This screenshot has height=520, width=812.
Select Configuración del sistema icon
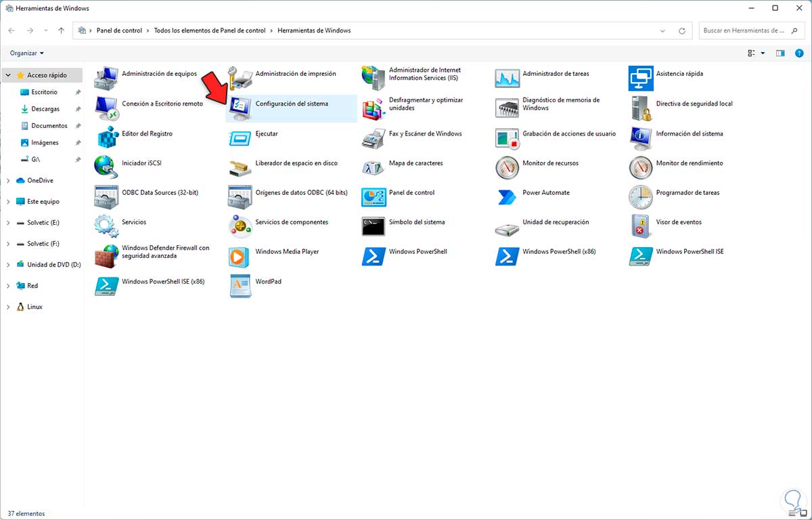point(240,108)
